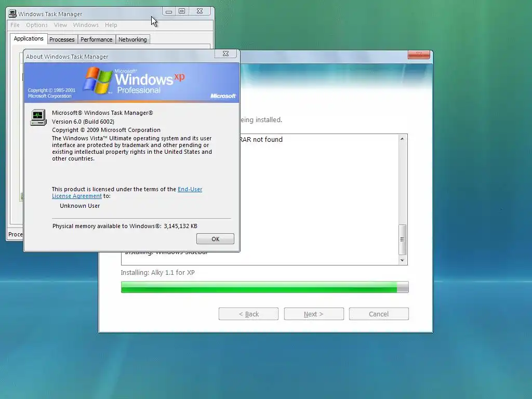Close the Windows Task Manager window
This screenshot has width=532, height=399.
pos(200,11)
